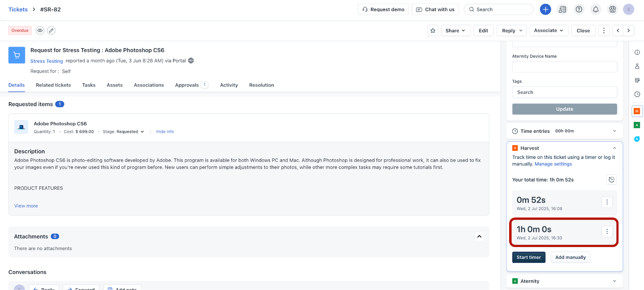Open the requester person icon in sidebar
Viewport: 644px width, 290px height.
pos(637,66)
